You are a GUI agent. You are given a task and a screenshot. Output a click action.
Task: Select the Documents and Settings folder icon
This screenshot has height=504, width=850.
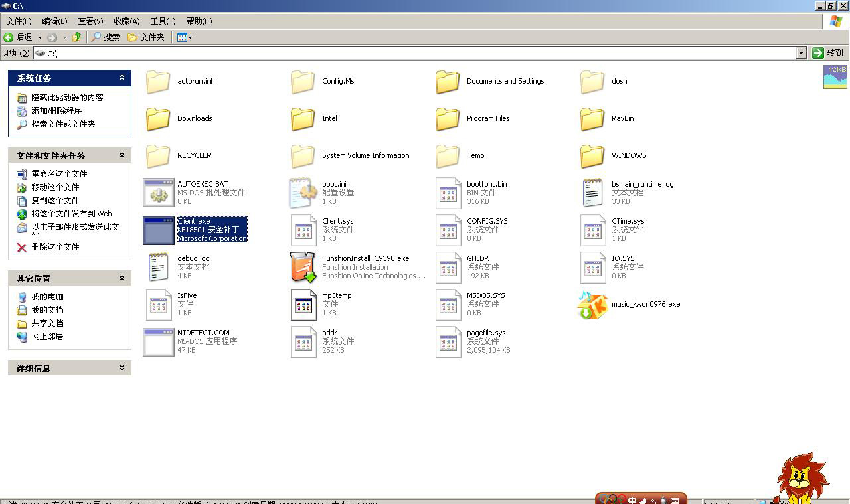tap(448, 82)
